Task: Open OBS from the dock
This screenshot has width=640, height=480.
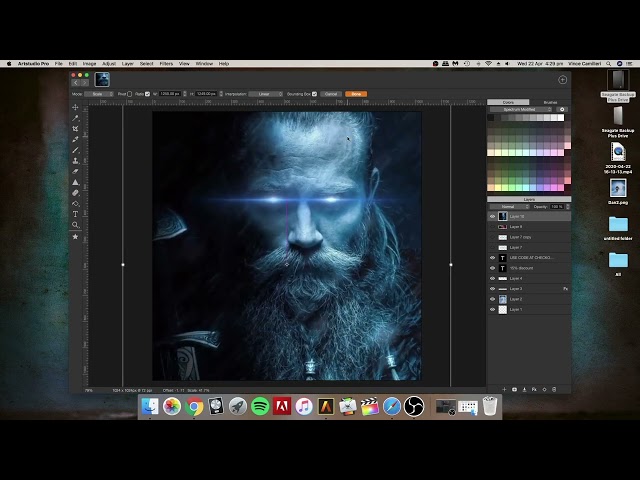Action: 414,406
